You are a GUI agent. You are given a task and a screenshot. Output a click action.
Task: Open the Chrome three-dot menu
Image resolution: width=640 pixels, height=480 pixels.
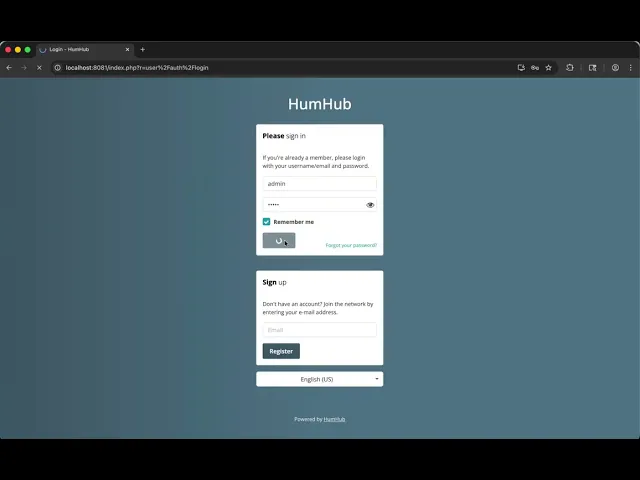pyautogui.click(x=631, y=68)
